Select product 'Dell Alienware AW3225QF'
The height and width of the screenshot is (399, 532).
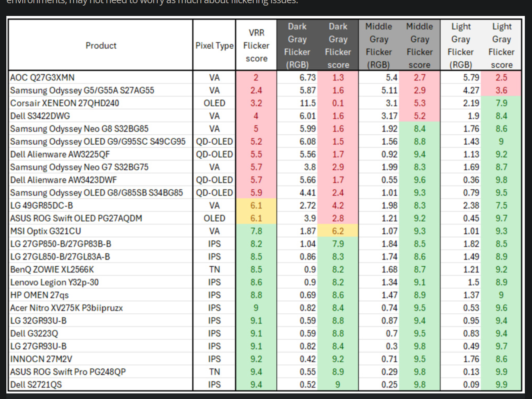(x=60, y=154)
